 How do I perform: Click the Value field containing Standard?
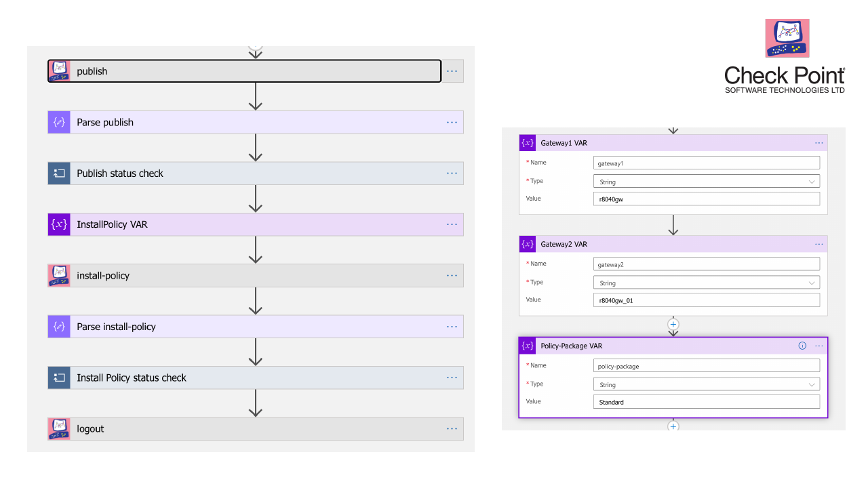click(x=706, y=402)
